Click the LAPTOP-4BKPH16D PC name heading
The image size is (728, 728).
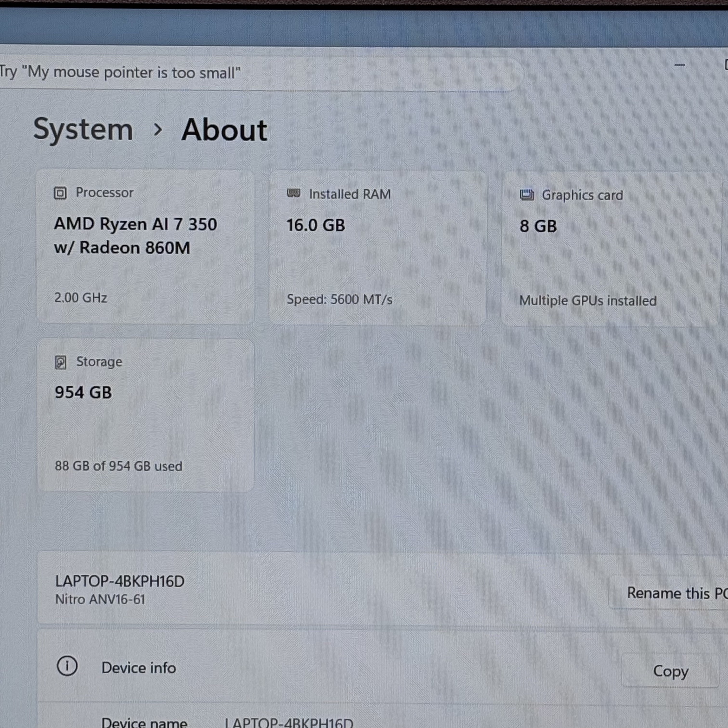120,581
